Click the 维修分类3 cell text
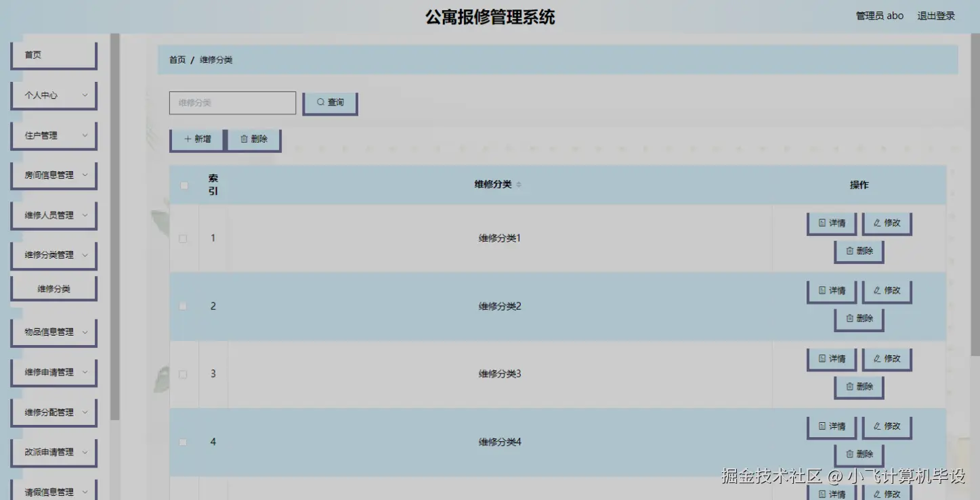 [500, 374]
